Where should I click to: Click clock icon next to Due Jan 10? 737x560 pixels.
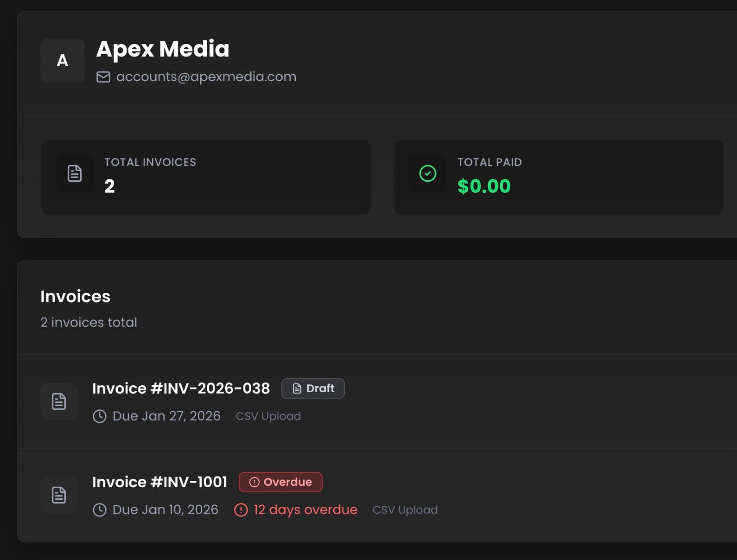[100, 510]
